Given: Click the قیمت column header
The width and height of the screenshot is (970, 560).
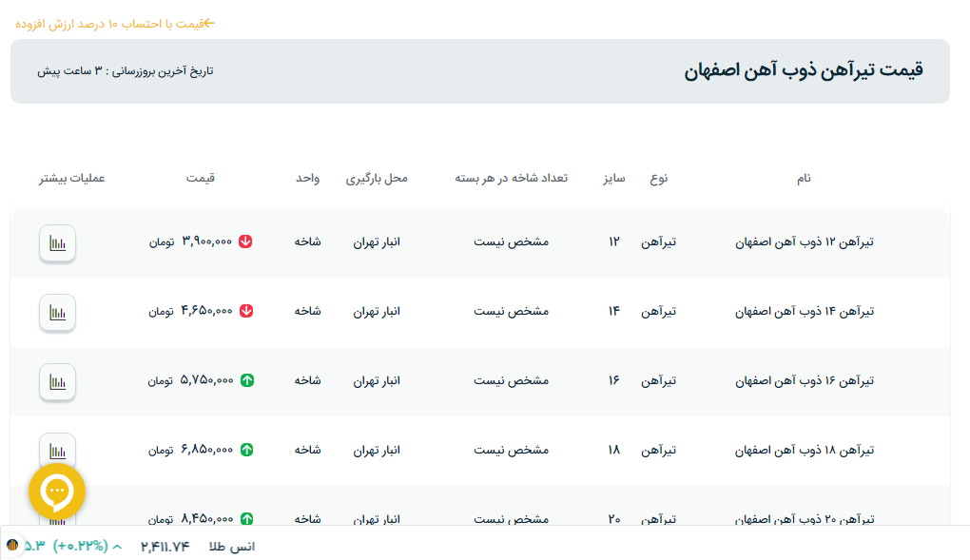Looking at the screenshot, I should [x=200, y=179].
